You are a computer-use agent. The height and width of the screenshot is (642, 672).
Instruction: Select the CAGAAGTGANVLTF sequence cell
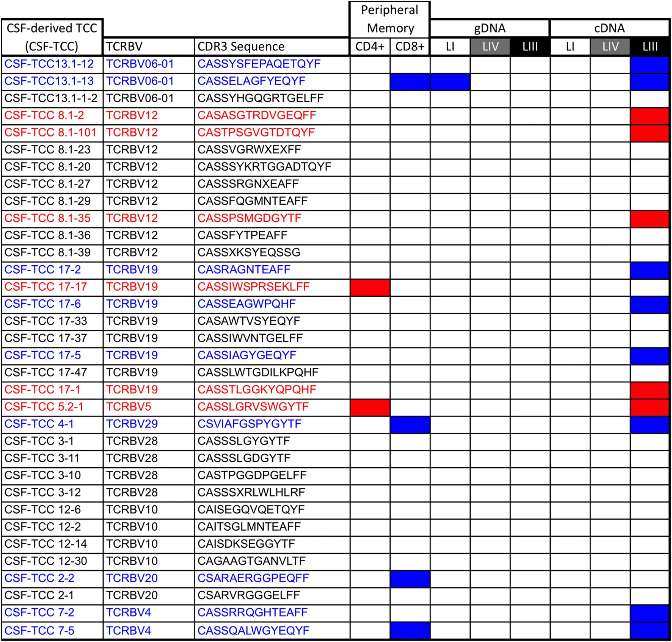pyautogui.click(x=251, y=561)
